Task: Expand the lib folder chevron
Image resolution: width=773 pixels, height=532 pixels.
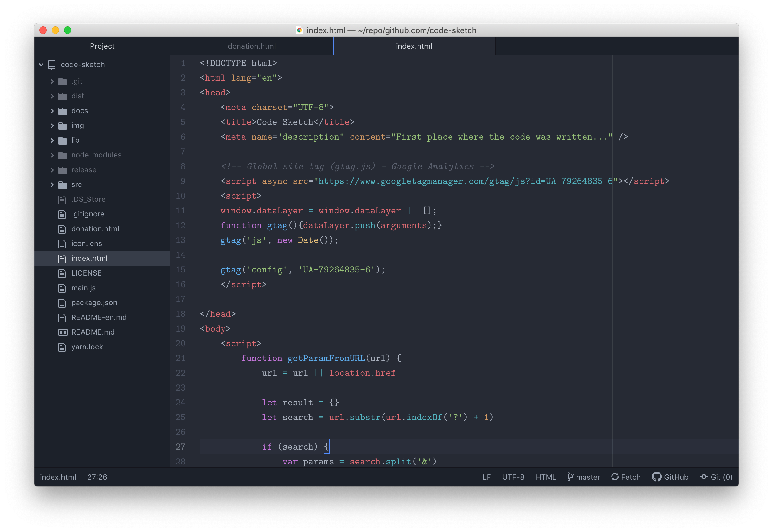Action: [x=52, y=140]
